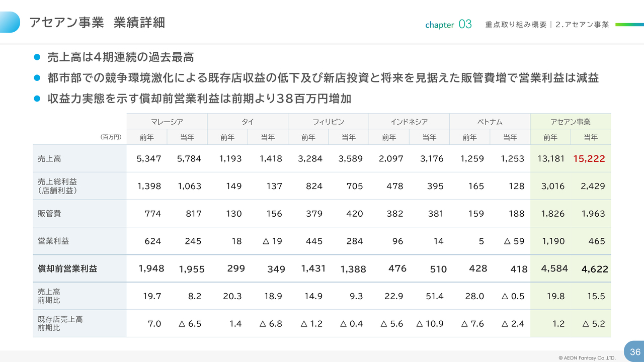Image resolution: width=644 pixels, height=362 pixels.
Task: Click the red 15,222 sales value
Action: click(589, 159)
